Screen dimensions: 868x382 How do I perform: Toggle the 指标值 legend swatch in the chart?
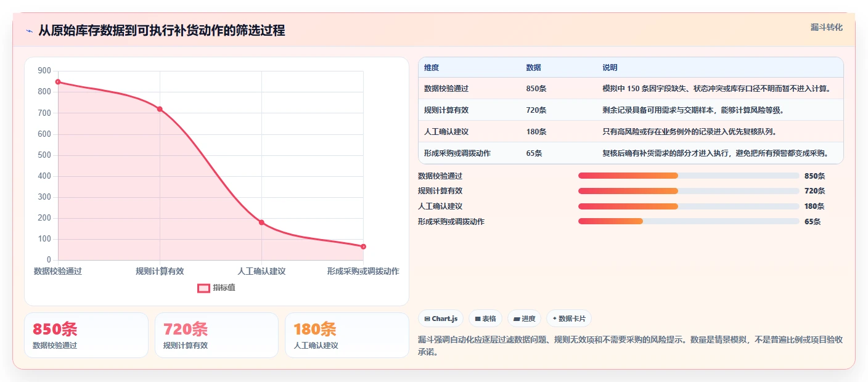coord(203,288)
